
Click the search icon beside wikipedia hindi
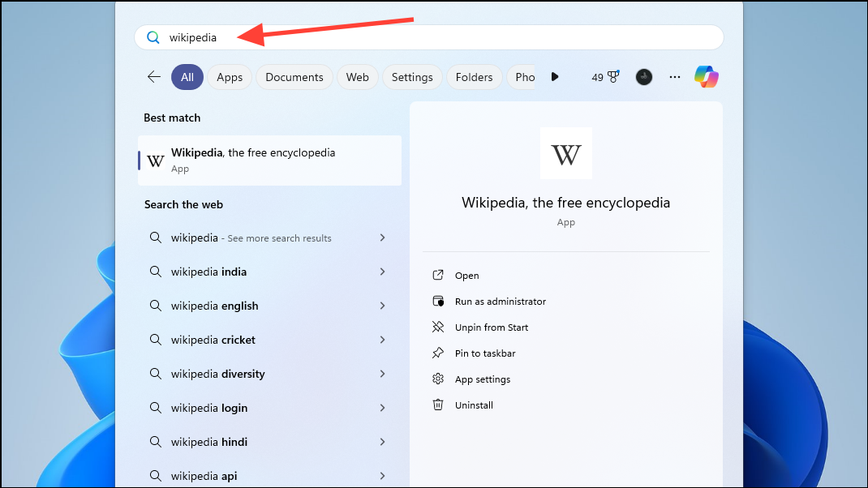(x=156, y=442)
